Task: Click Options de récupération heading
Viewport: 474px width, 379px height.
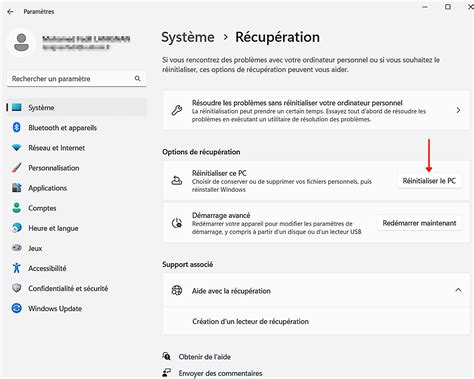Action: point(201,152)
